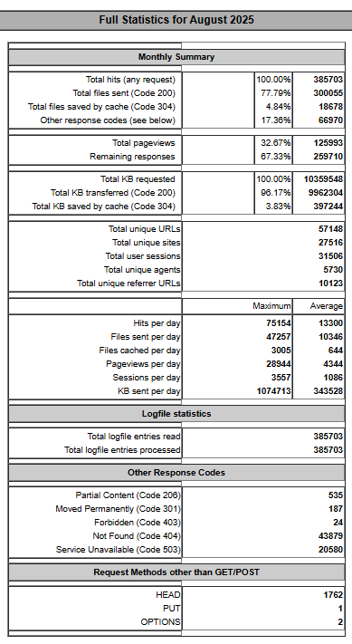Click the Total pageviews value 125993

point(328,143)
